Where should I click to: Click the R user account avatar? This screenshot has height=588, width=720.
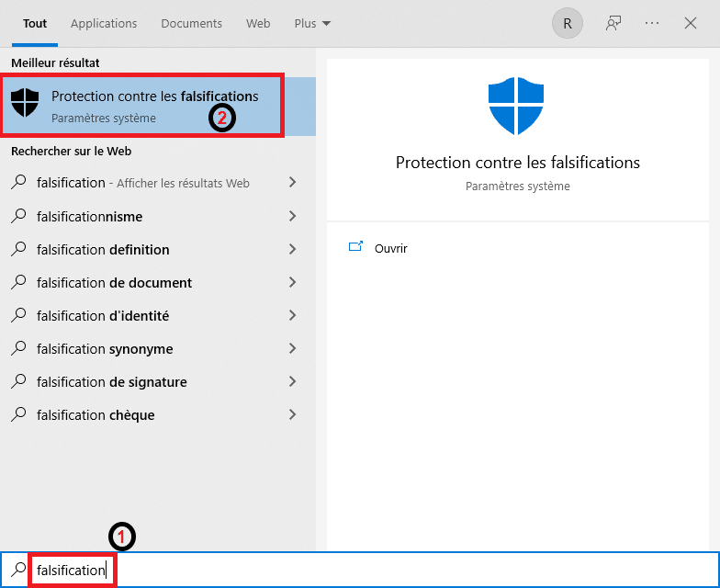[x=568, y=23]
